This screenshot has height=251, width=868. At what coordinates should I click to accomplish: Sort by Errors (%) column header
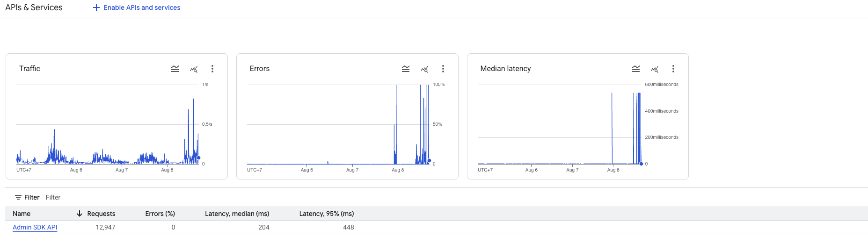tap(160, 214)
